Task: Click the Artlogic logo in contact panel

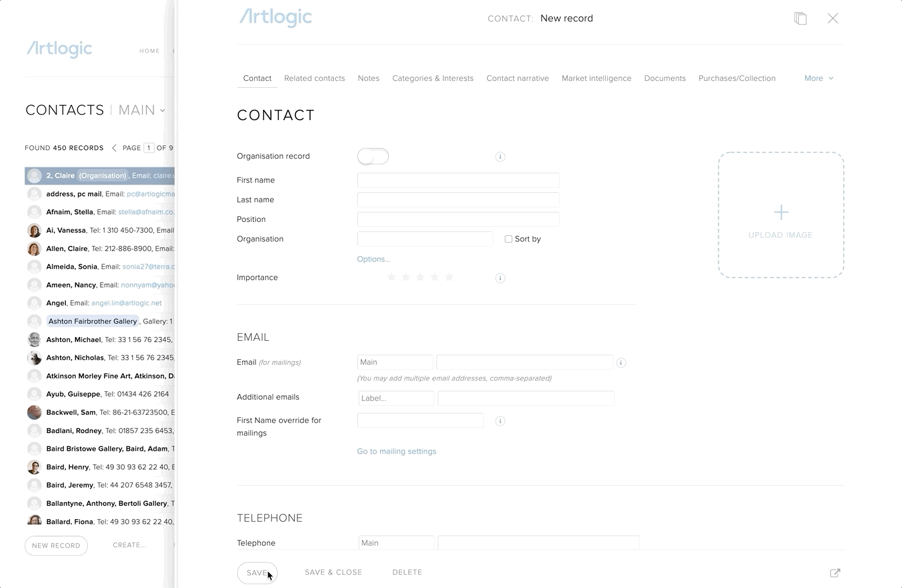Action: (276, 18)
